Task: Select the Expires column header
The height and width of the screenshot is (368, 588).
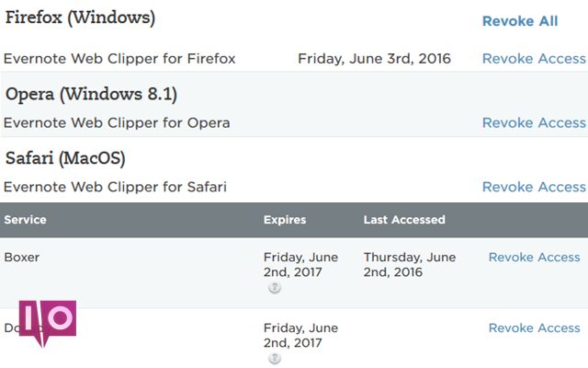Action: tap(285, 220)
